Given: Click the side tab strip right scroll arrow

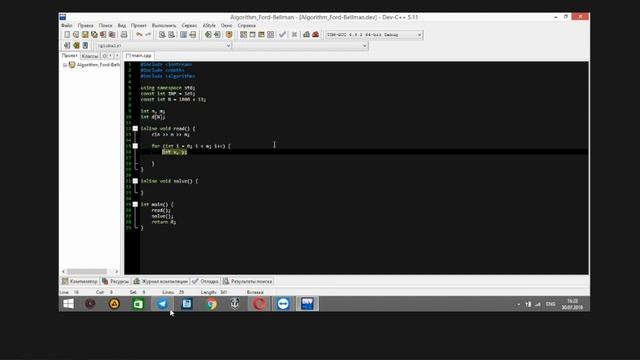Looking at the screenshot, I should coord(117,56).
